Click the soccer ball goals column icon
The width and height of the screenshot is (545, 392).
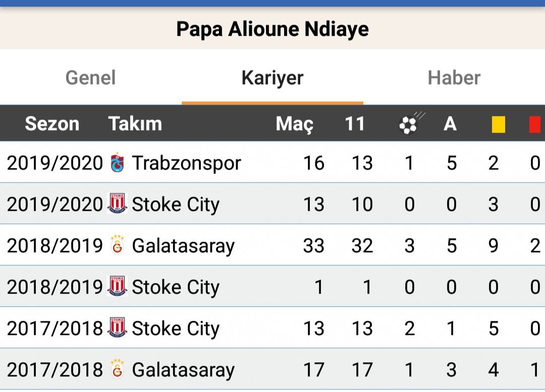pyautogui.click(x=411, y=124)
